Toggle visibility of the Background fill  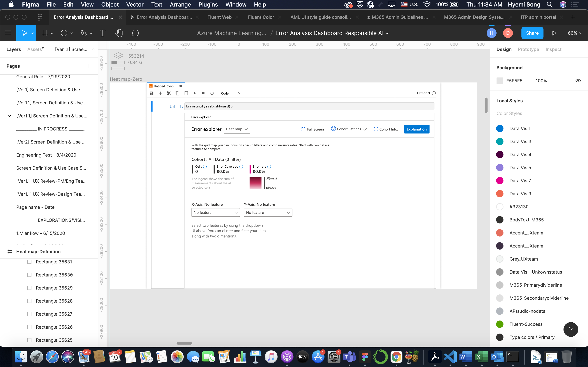[578, 81]
